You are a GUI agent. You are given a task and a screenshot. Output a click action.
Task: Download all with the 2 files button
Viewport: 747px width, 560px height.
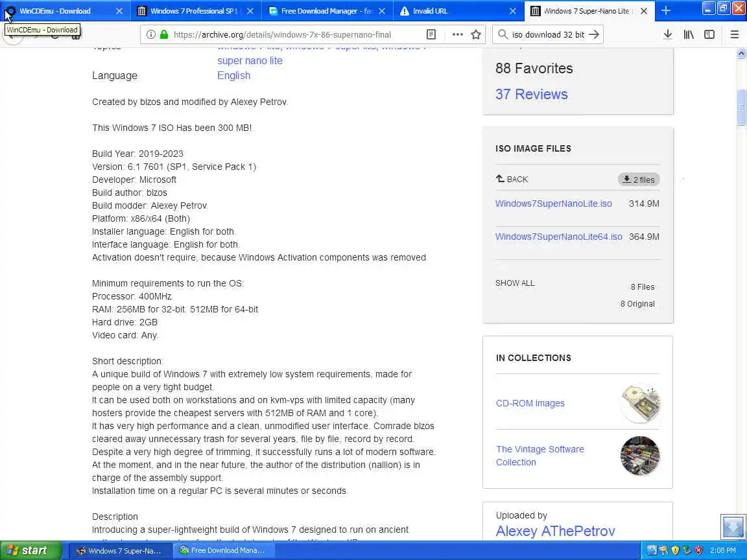(638, 180)
